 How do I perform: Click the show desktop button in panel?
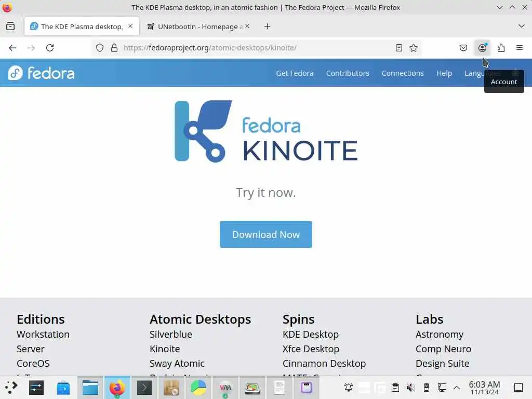coord(518,387)
